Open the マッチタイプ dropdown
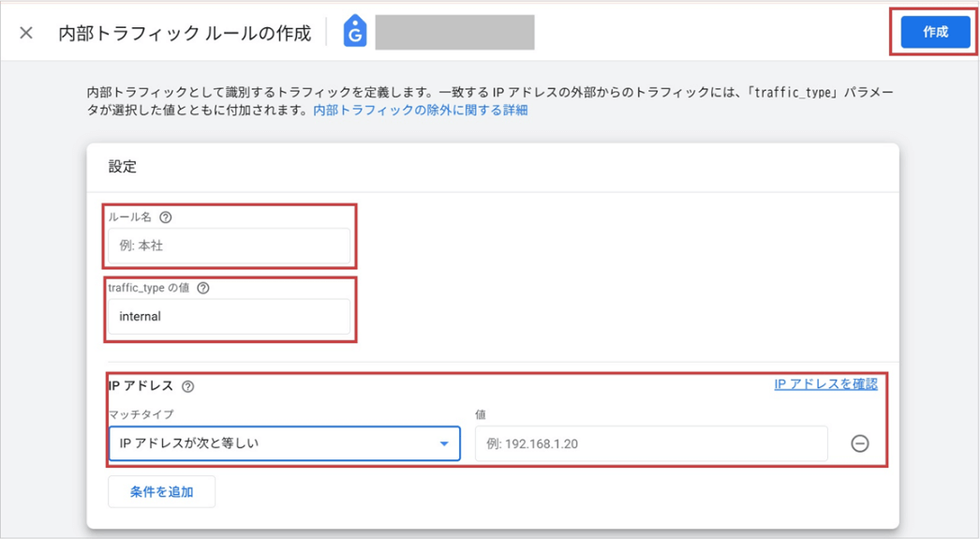The height and width of the screenshot is (539, 980). (285, 443)
